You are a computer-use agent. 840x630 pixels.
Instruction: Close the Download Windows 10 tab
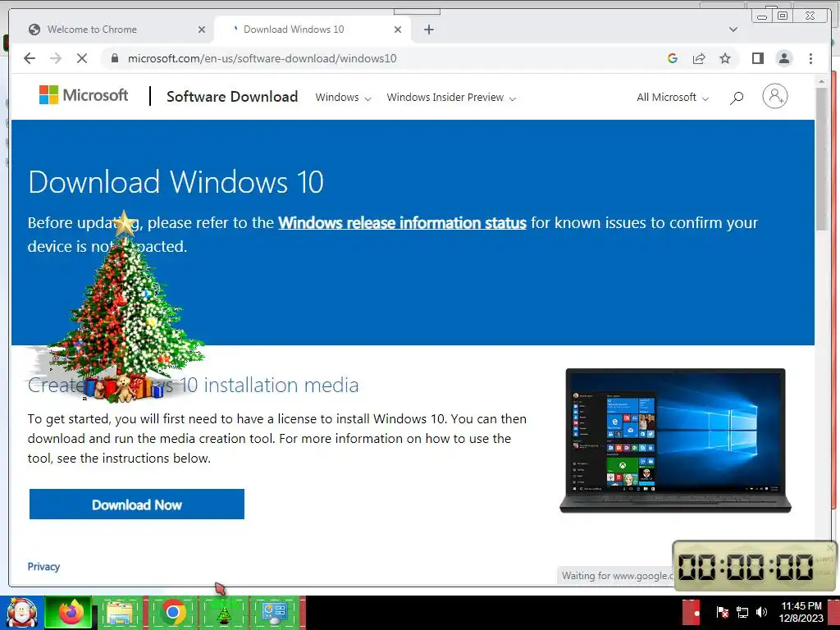(x=398, y=30)
